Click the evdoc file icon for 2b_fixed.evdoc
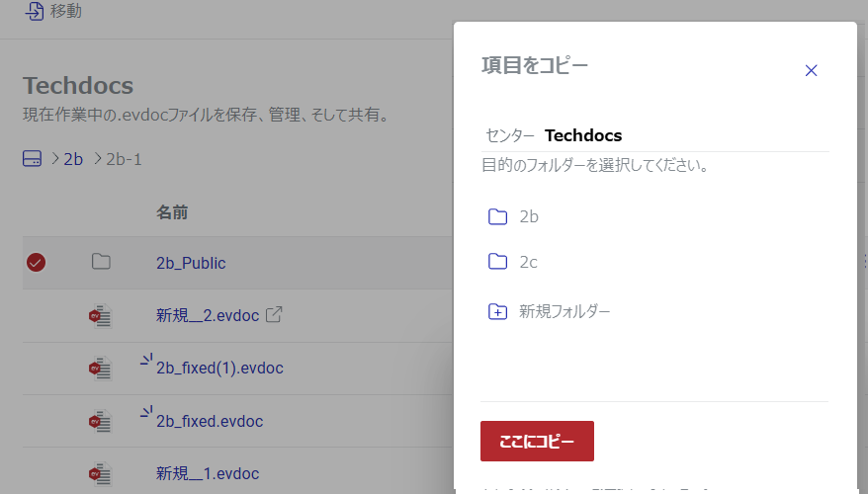This screenshot has width=868, height=494. [x=101, y=421]
